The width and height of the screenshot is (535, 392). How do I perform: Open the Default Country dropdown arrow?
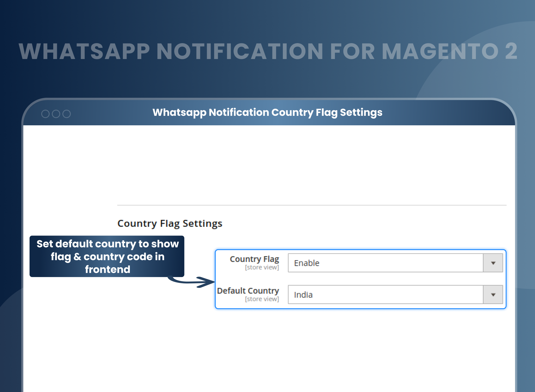pos(493,295)
